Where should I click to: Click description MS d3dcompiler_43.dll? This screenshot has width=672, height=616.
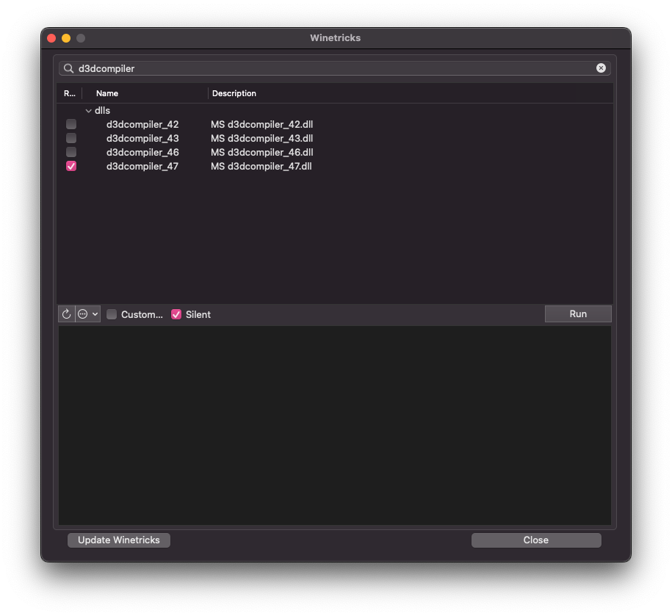[262, 138]
